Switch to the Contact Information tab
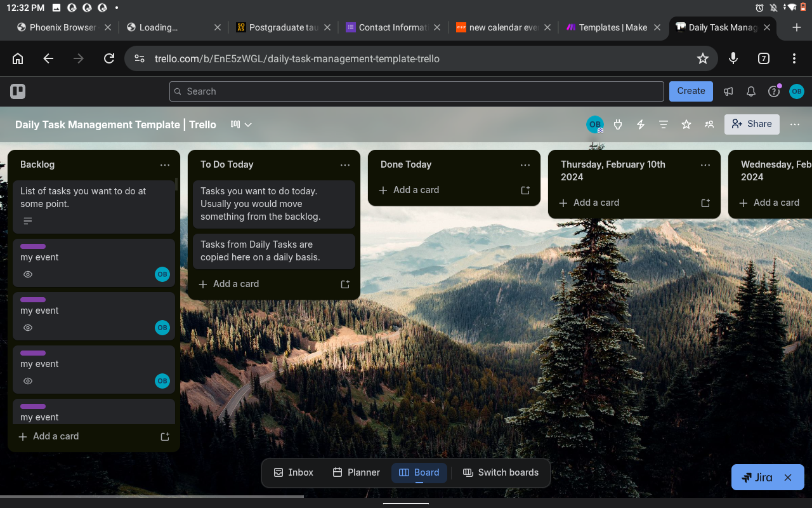 [387, 27]
